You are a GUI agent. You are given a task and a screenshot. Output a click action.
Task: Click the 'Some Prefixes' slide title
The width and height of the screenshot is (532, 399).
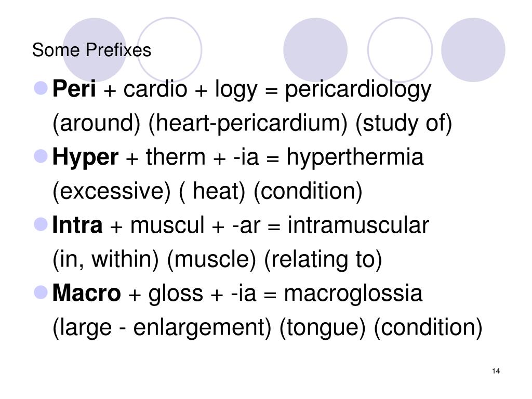pyautogui.click(x=91, y=50)
